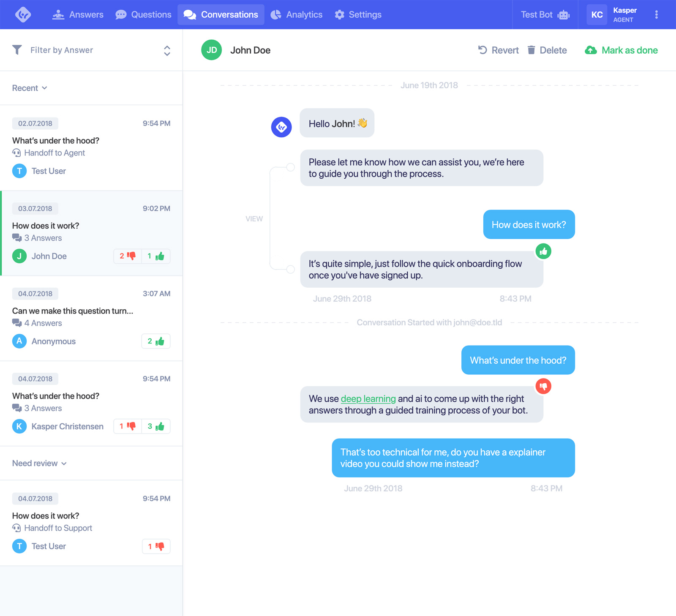
Task: Open the Analytics section
Action: 297,14
